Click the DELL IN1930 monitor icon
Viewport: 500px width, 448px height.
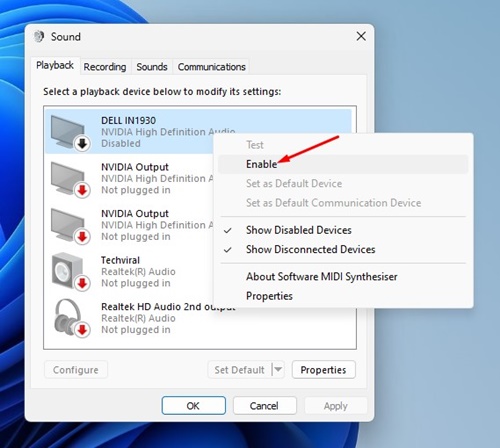pos(70,133)
